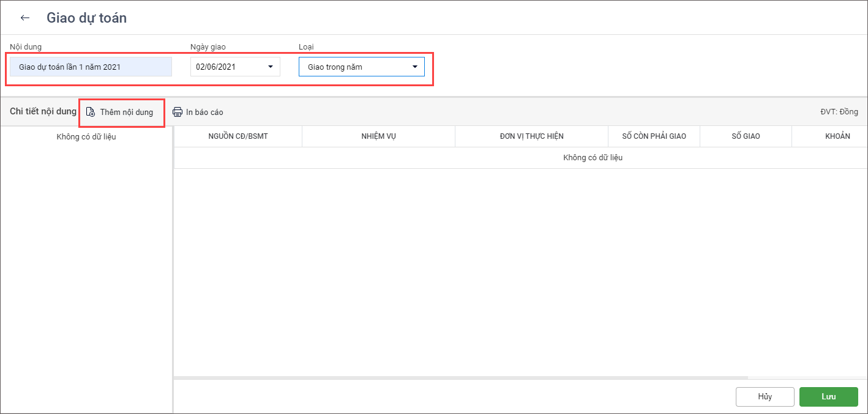Screen dimensions: 868x414
Task: Click the horizontal scrollbar below the table
Action: pyautogui.click(x=460, y=378)
